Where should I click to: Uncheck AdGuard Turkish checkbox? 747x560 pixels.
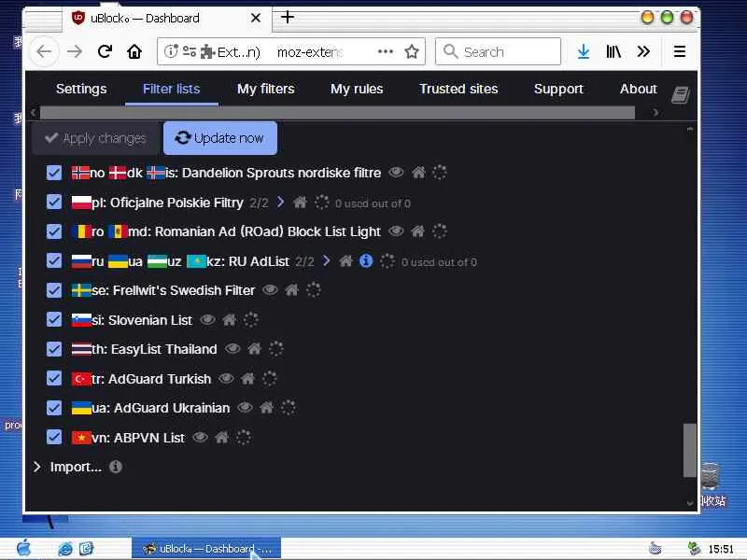54,379
